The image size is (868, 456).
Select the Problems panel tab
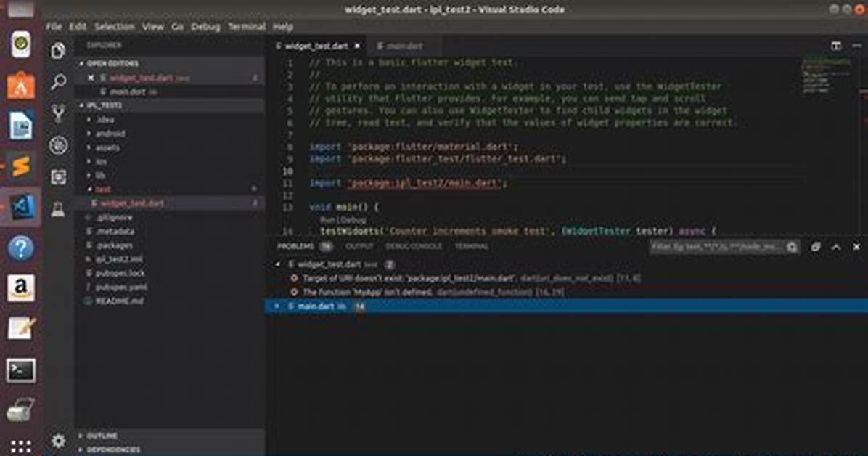coord(295,246)
